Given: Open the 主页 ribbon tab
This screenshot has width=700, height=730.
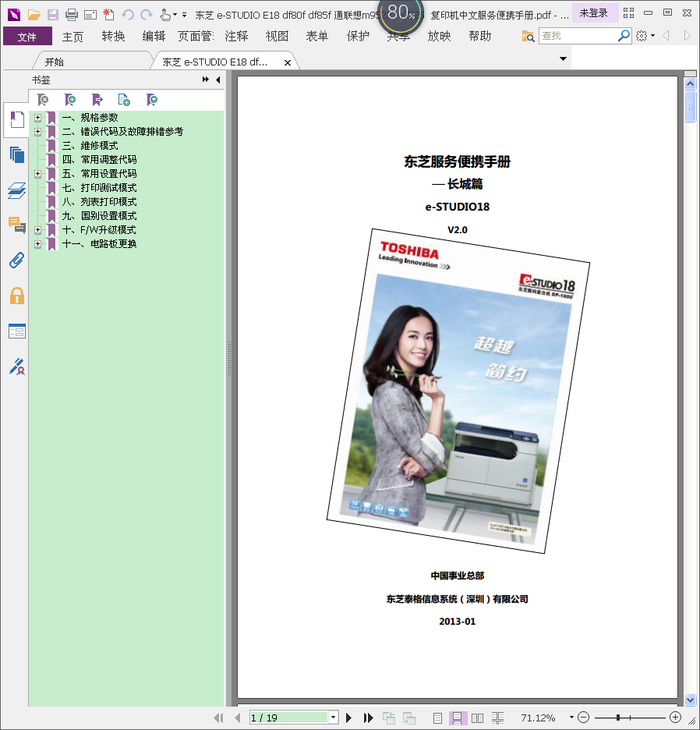Looking at the screenshot, I should 72,37.
